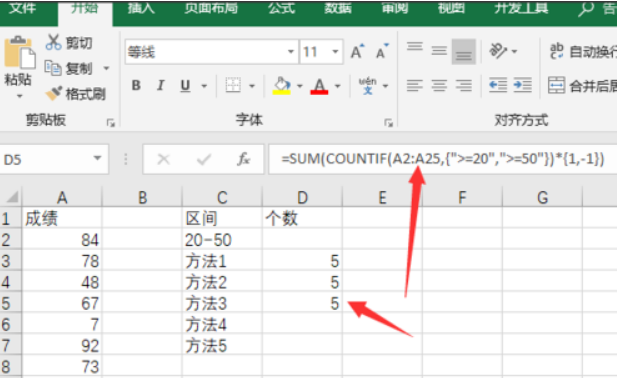617x378 pixels.
Task: Enable wrap text 自动换行
Action: tap(582, 52)
